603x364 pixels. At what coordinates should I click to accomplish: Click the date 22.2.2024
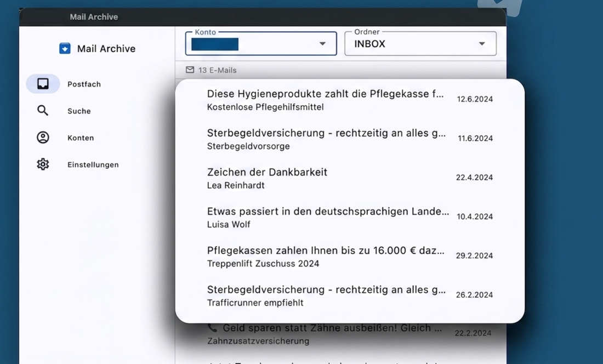point(473,333)
